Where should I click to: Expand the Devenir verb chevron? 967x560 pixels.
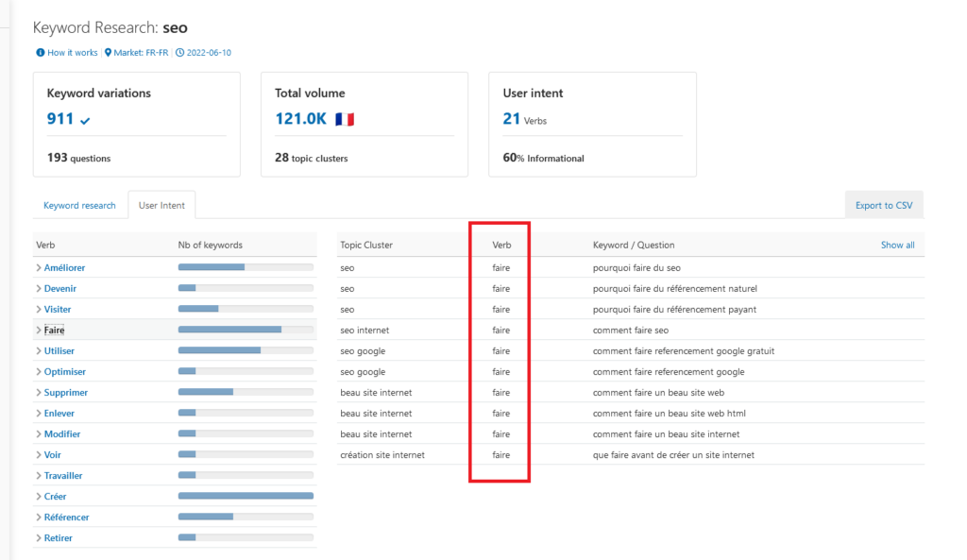point(39,289)
